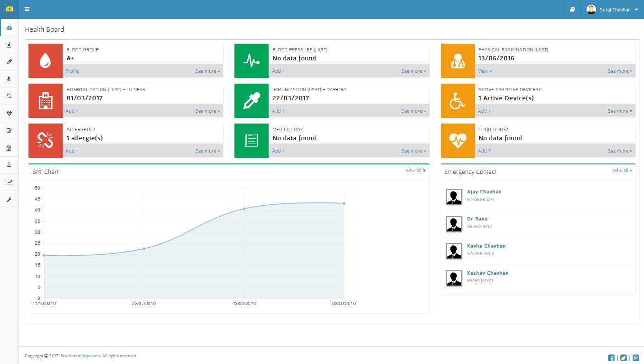Open Ajay Chavhan emergency contact name

(484, 192)
